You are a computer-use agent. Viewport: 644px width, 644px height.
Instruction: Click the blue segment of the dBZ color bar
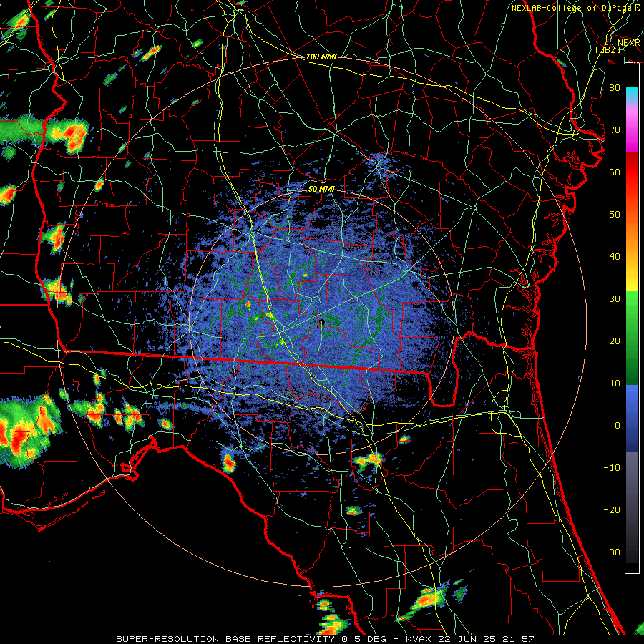[632, 418]
